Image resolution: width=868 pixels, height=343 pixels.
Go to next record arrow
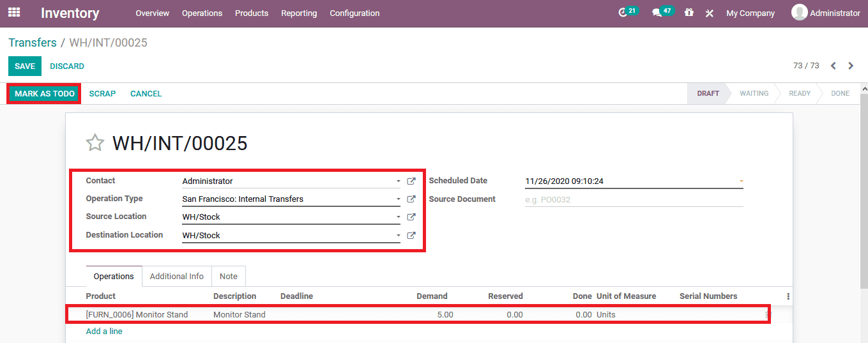coord(851,66)
